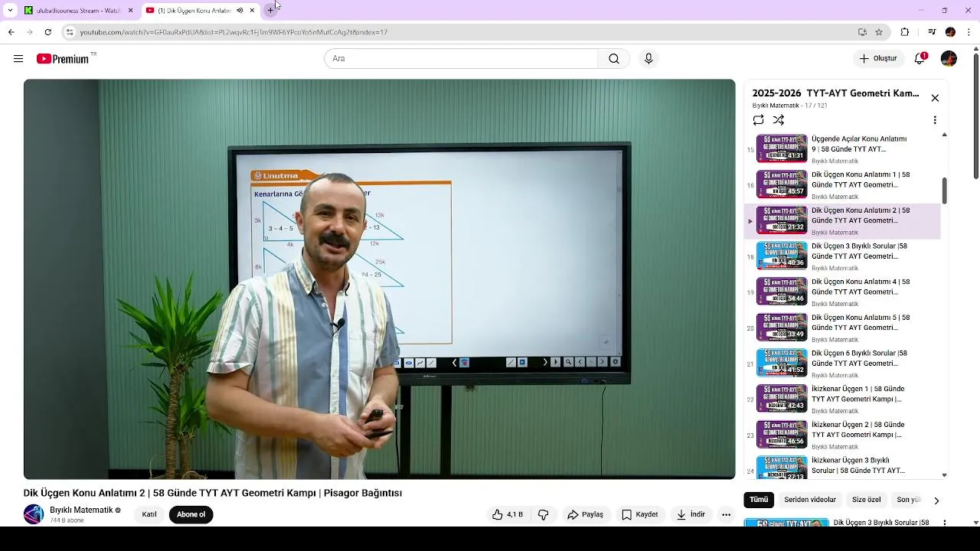Select the Son yüklenenler chip
The image size is (980, 551).
tap(908, 500)
